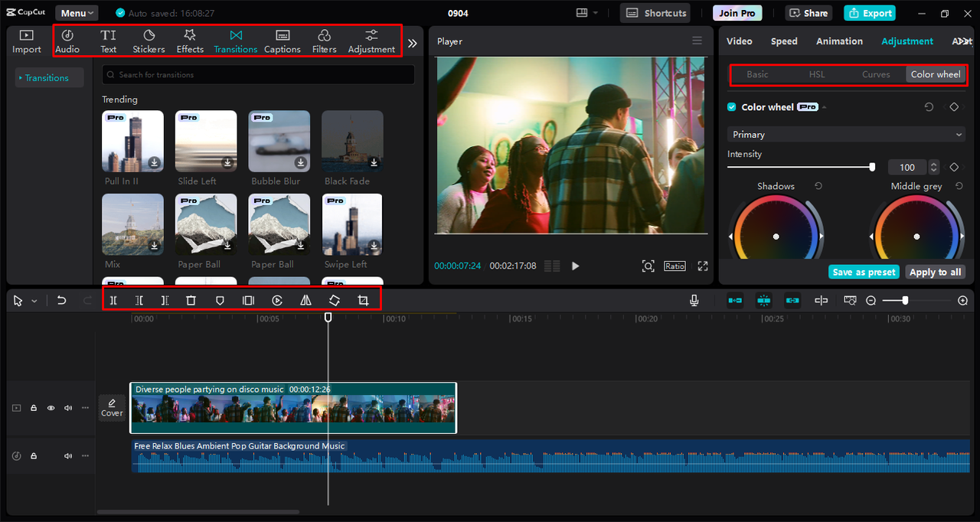
Task: Click the Add marker shield icon
Action: tap(220, 301)
